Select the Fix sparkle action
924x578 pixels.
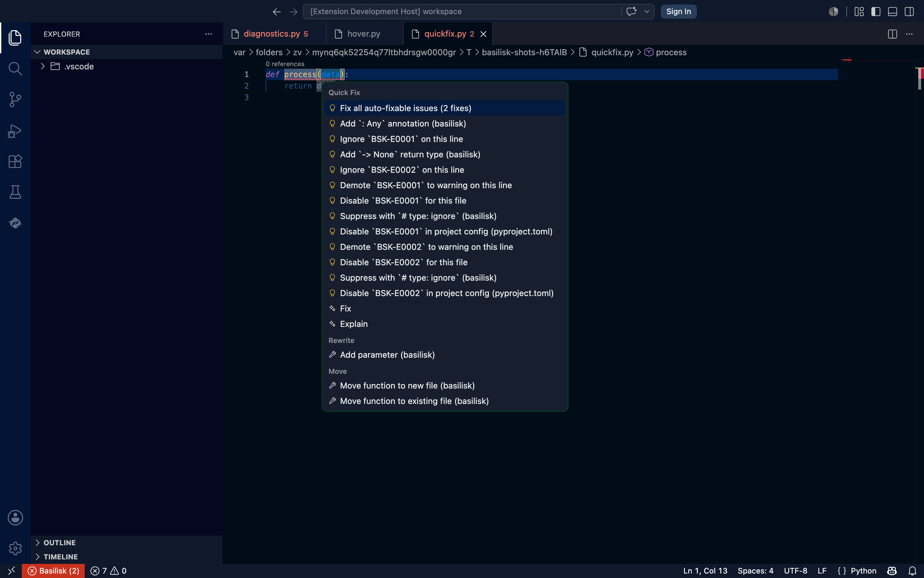pyautogui.click(x=445, y=309)
